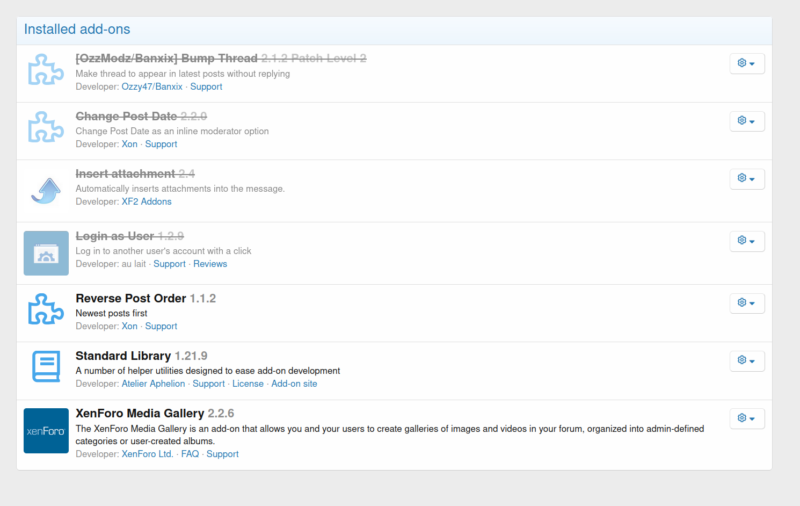Click the Insert attachment arrow icon
Screen dimensions: 800x506
(46, 191)
